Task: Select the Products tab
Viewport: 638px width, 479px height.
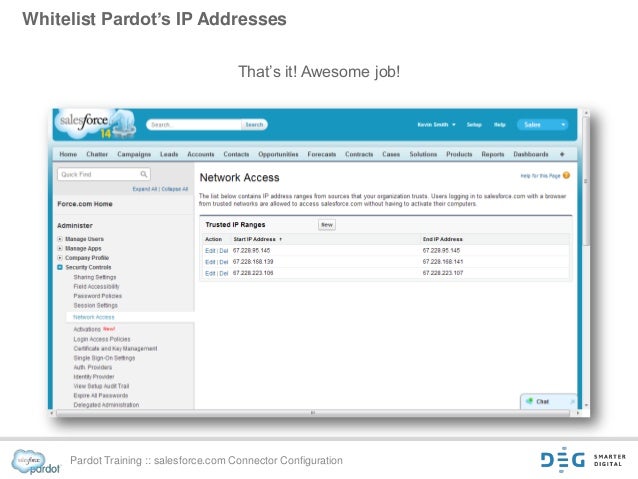Action: tap(459, 154)
